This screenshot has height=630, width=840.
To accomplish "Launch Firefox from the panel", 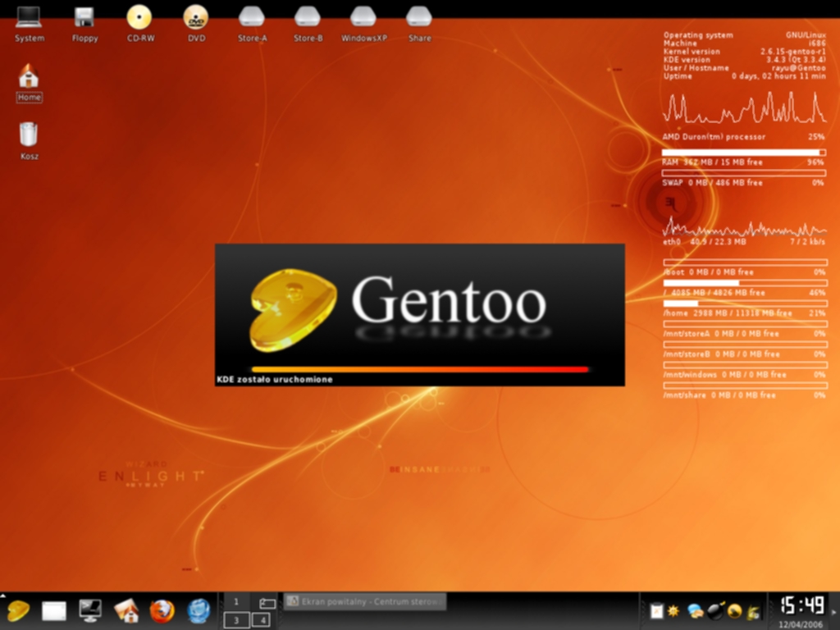I will (x=162, y=610).
